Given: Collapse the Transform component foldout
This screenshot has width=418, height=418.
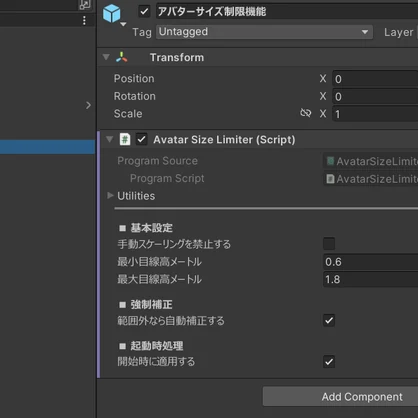Looking at the screenshot, I should click(x=106, y=57).
